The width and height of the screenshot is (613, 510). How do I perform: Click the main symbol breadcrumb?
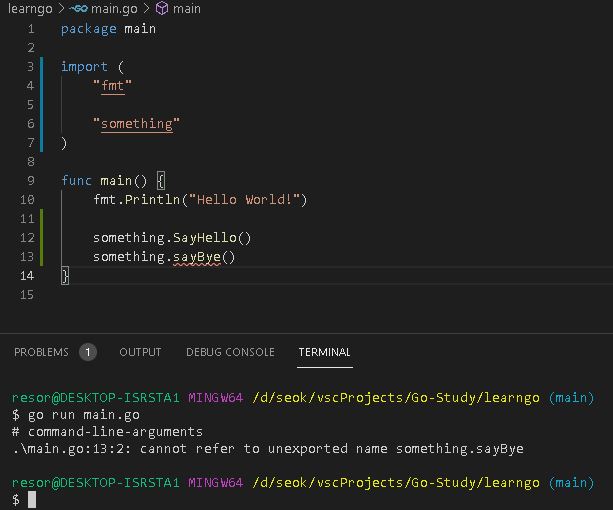tap(186, 9)
